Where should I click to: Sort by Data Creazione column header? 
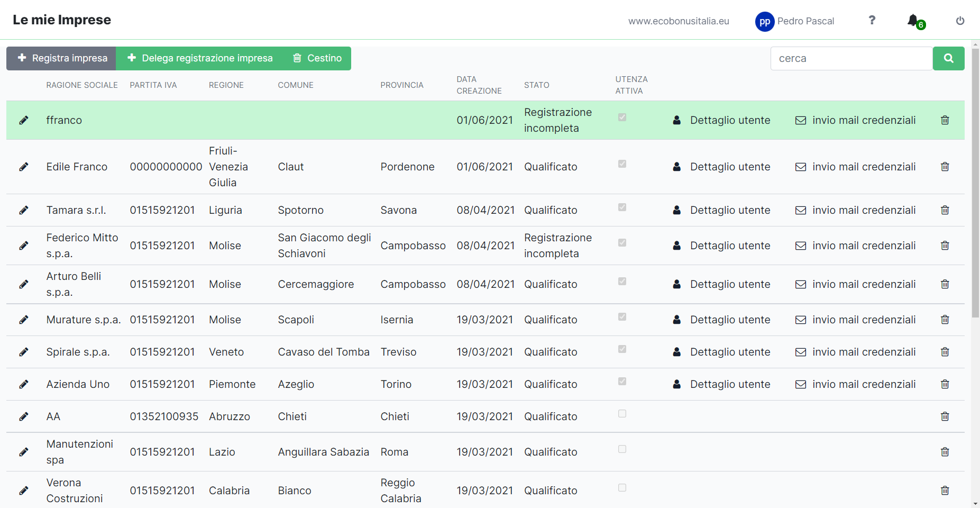coord(479,85)
